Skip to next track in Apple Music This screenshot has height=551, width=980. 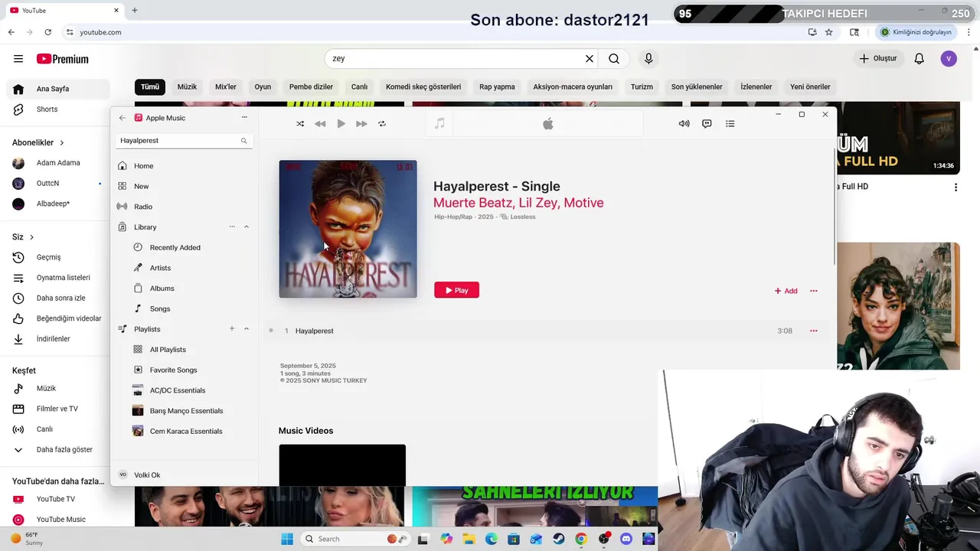tap(361, 124)
